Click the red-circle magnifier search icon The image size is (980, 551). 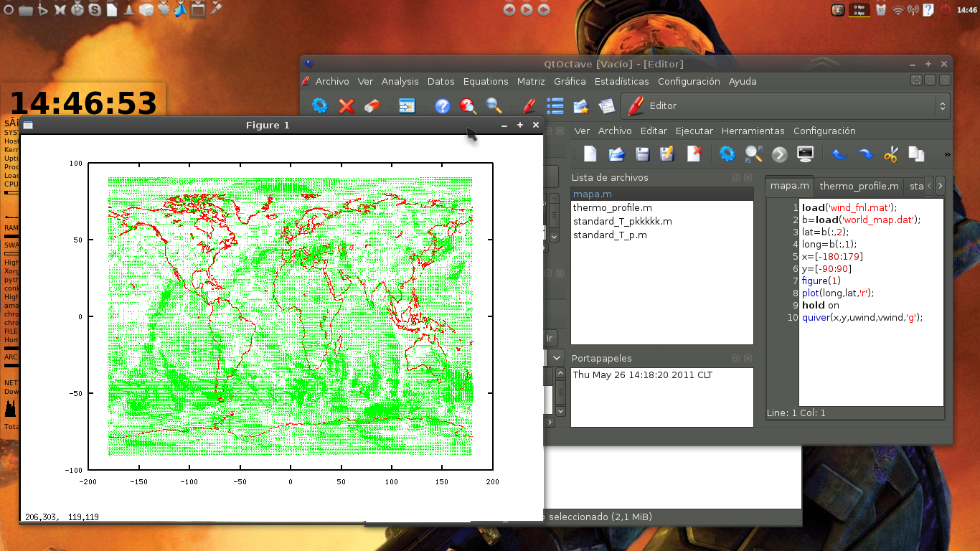click(468, 106)
